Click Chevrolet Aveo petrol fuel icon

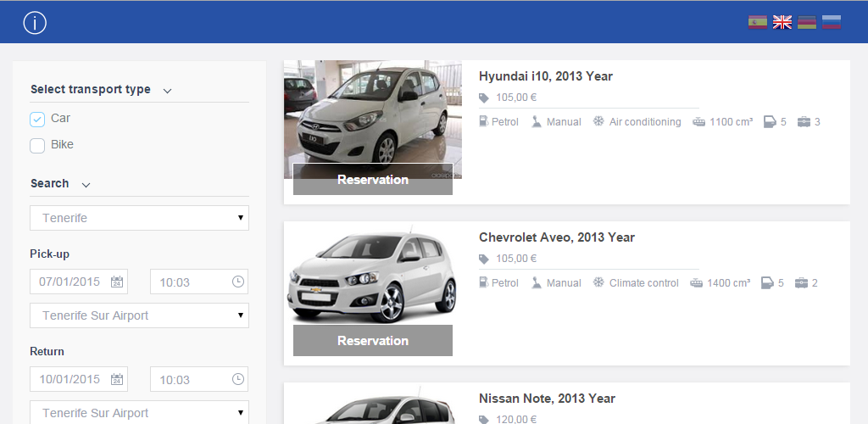point(483,282)
